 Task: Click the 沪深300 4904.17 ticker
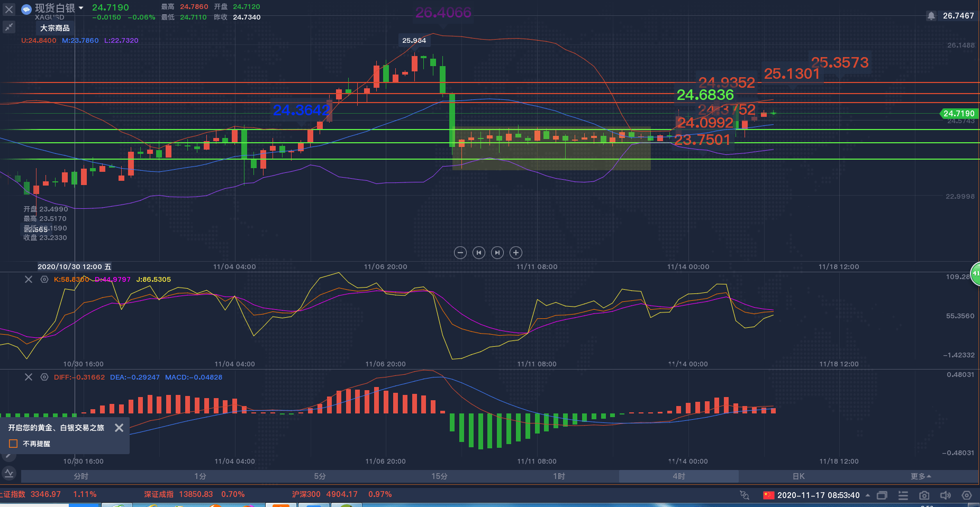(x=342, y=494)
